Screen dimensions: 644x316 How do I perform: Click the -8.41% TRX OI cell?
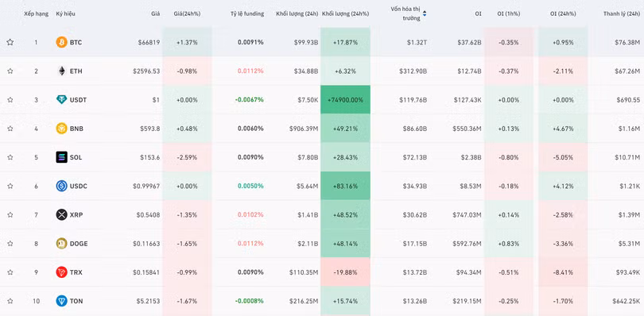click(563, 272)
